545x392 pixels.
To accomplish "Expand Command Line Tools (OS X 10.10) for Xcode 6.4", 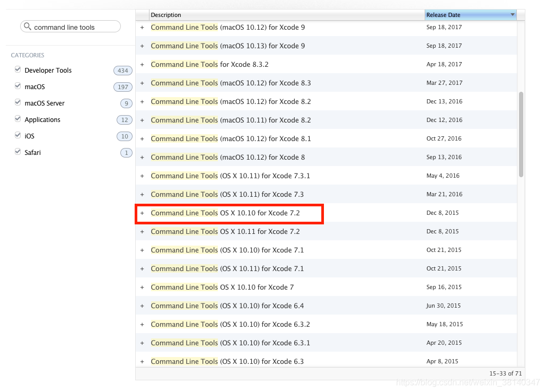I will pyautogui.click(x=142, y=306).
